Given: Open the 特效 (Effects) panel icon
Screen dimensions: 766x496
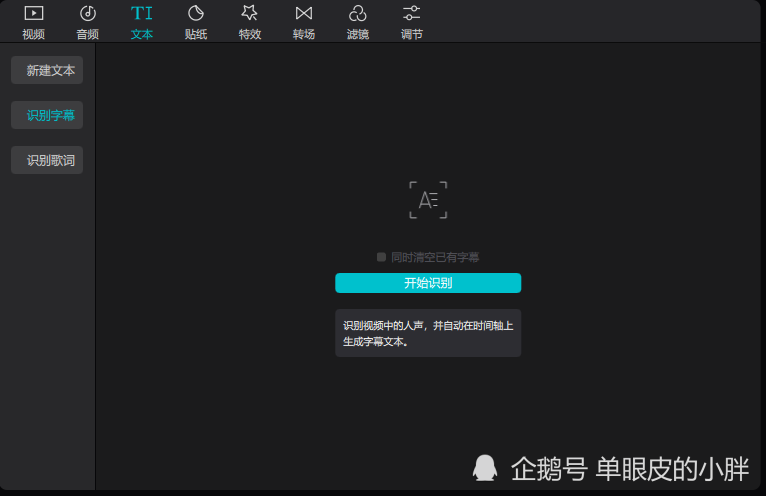Looking at the screenshot, I should [250, 14].
